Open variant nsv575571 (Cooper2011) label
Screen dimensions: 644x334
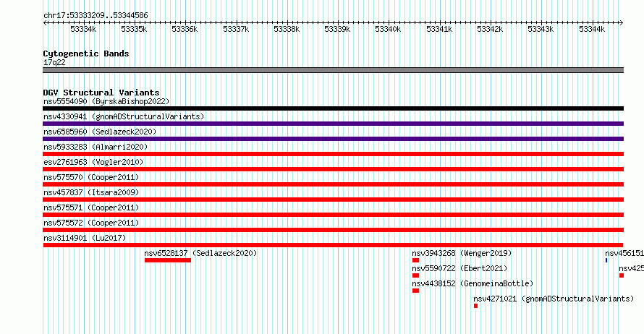[x=91, y=207]
